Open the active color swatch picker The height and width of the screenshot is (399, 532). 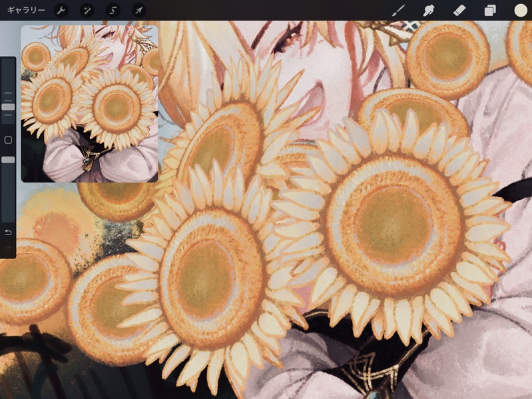521,11
